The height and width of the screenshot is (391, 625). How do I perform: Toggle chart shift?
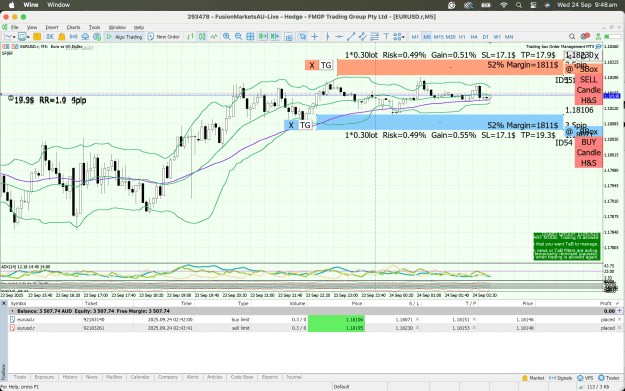(x=275, y=37)
